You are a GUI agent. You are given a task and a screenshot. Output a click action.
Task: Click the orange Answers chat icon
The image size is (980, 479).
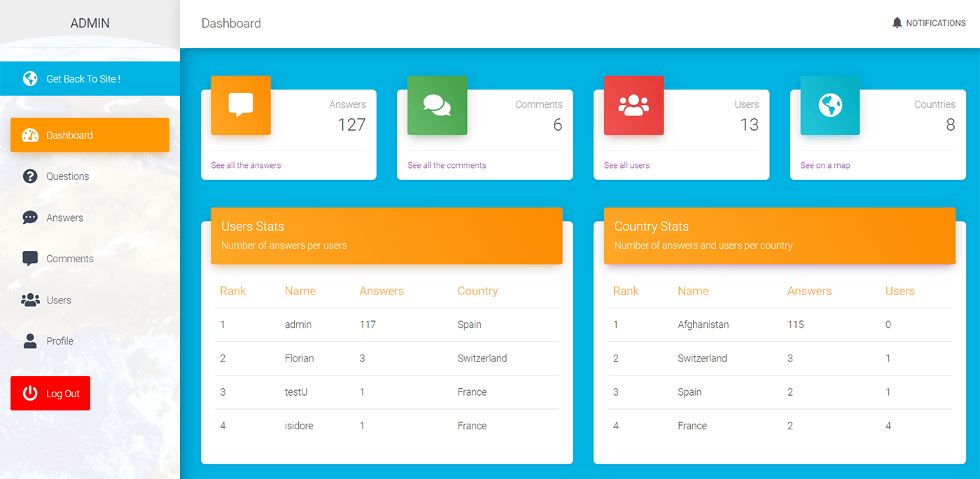tap(240, 106)
